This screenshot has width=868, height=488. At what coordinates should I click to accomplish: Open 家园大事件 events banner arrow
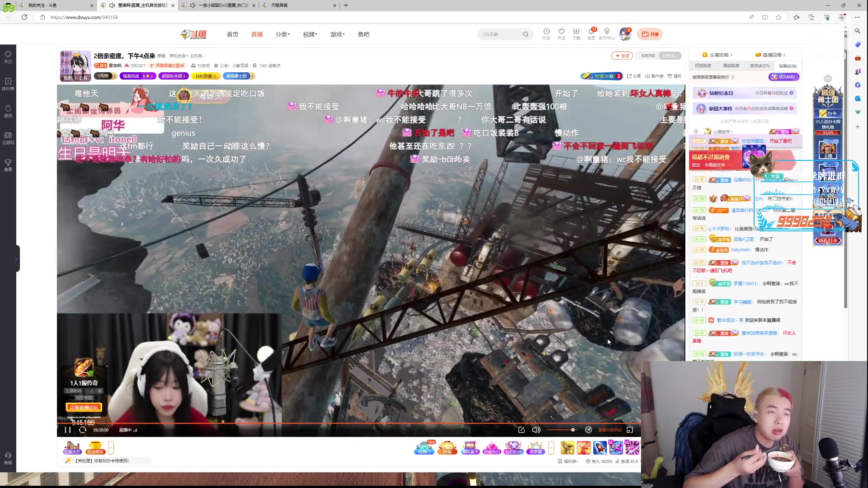click(x=791, y=108)
